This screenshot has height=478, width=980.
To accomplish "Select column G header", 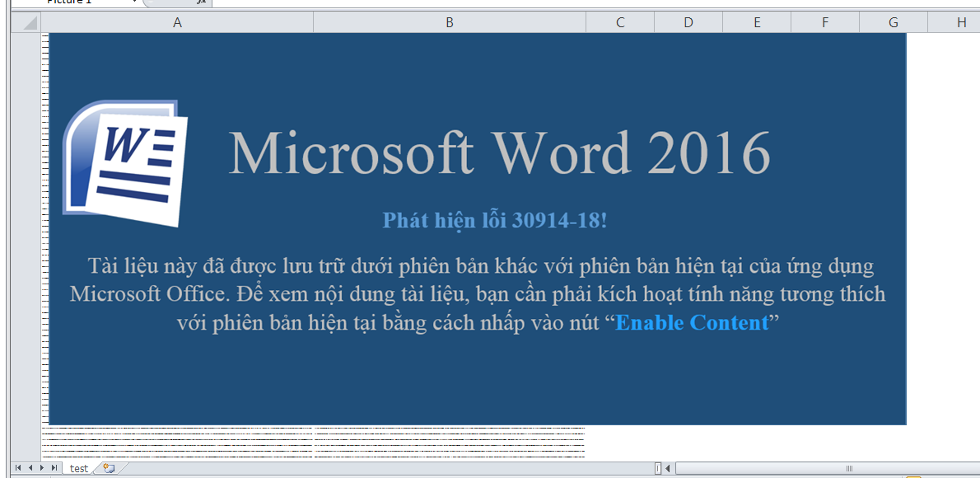I will coord(894,22).
